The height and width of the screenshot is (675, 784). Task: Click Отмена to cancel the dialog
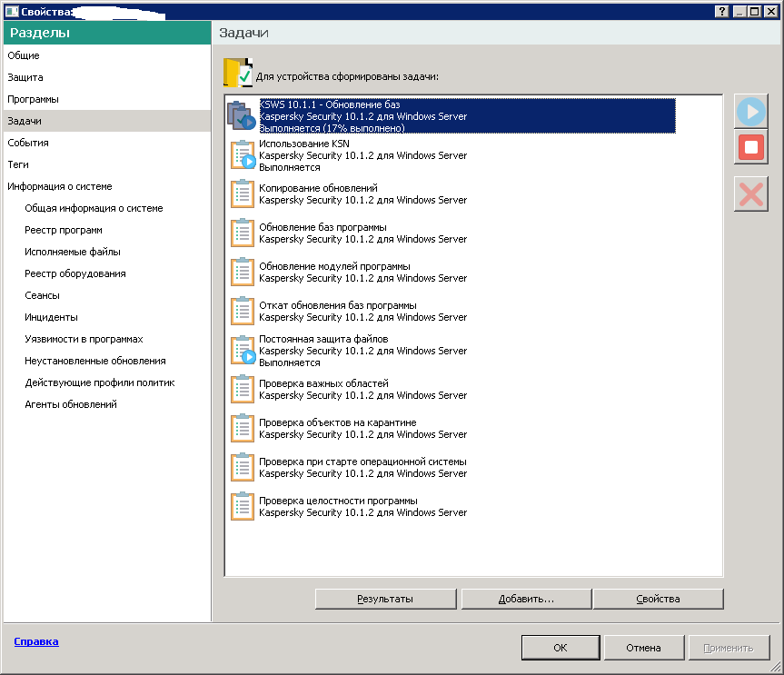[x=643, y=648]
